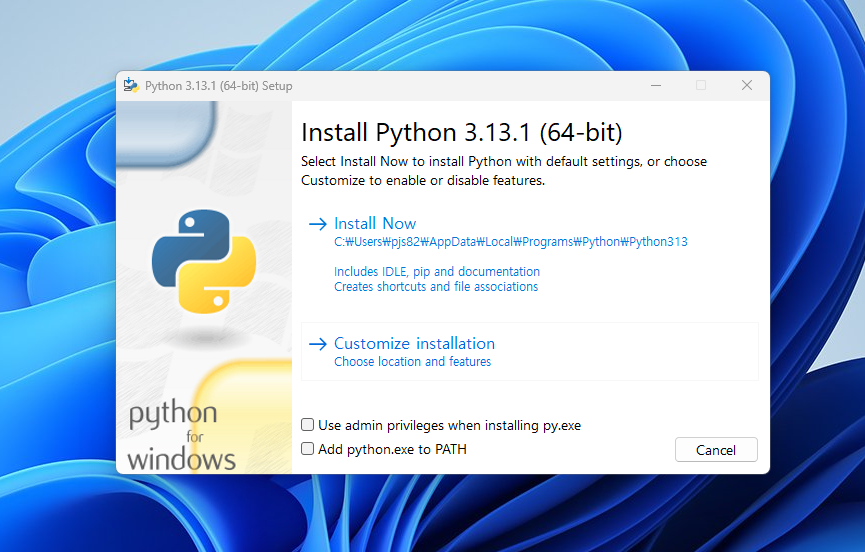Click the 'Install Python 3.13.1 (64-bit)' heading

(x=462, y=133)
